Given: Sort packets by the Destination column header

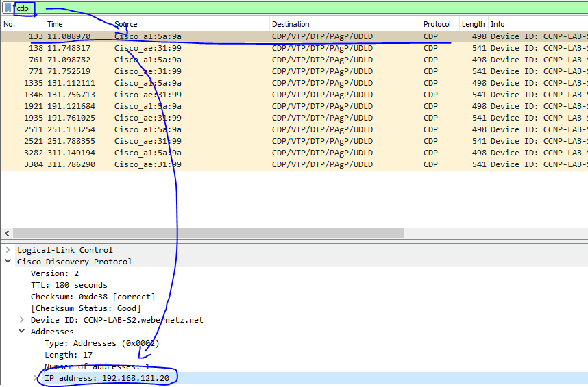Looking at the screenshot, I should tap(345, 24).
